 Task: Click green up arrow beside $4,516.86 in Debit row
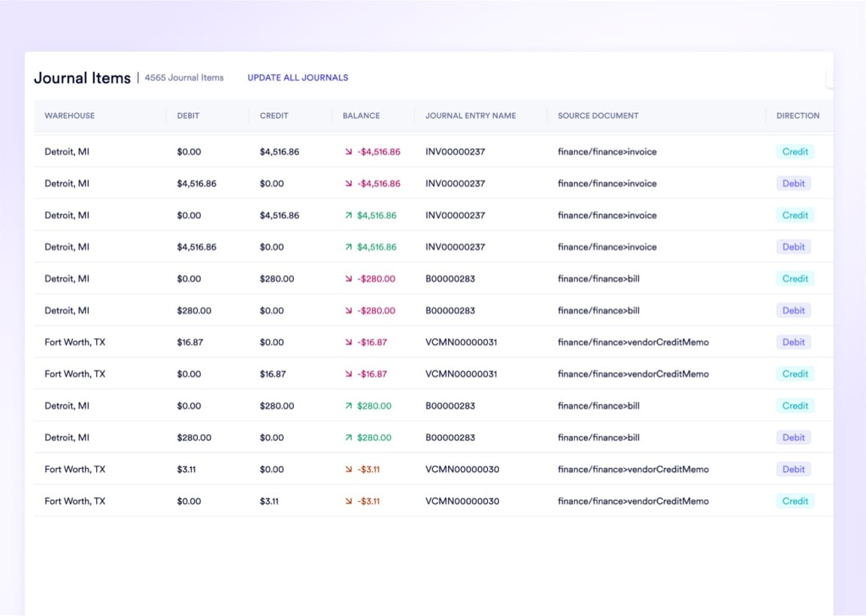click(349, 247)
